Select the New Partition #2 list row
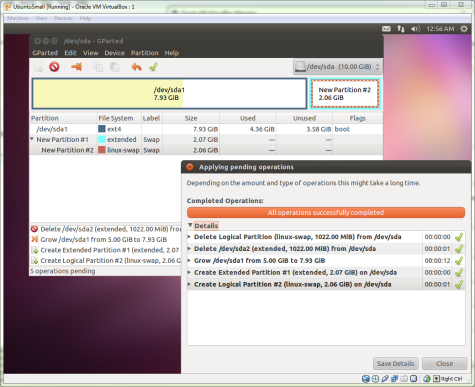The height and width of the screenshot is (387, 475). point(206,150)
